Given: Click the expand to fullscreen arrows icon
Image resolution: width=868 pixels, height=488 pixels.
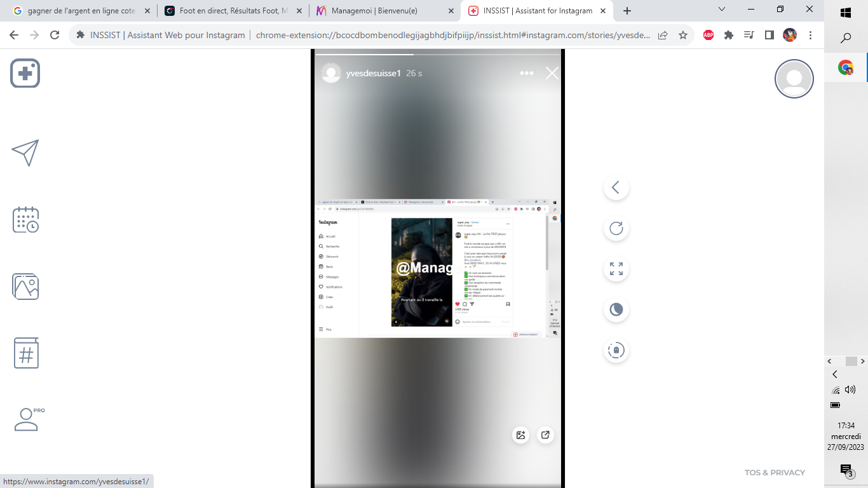Looking at the screenshot, I should coord(616,269).
